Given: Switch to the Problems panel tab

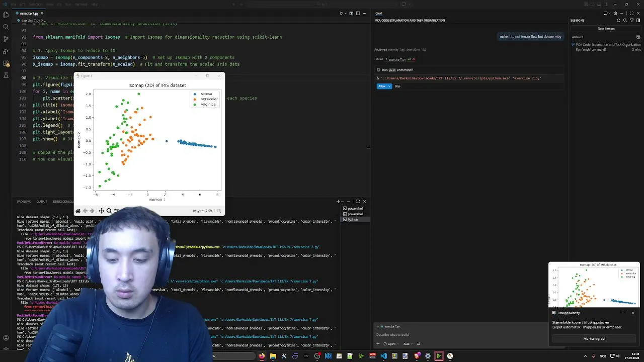Looking at the screenshot, I should click(x=24, y=202).
